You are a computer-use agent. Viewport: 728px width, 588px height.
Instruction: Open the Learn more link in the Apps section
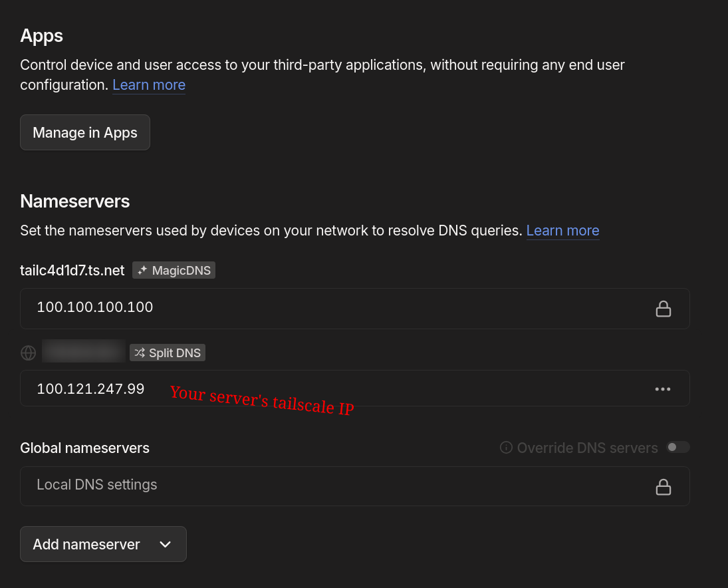point(148,84)
